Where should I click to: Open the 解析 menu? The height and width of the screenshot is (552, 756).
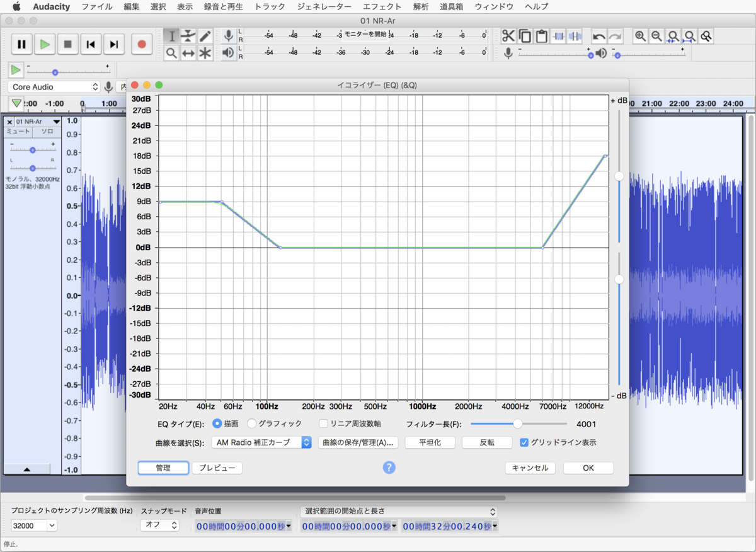coord(421,7)
